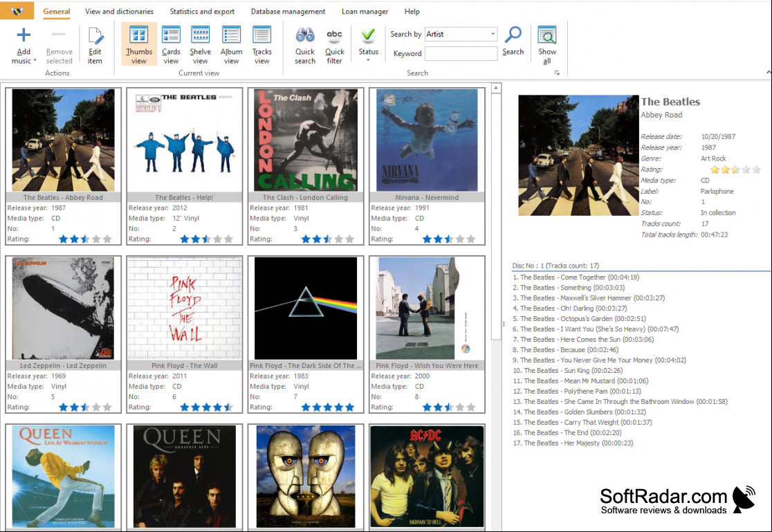The image size is (772, 532).
Task: Select track Golden Slumbers
Action: (x=580, y=412)
